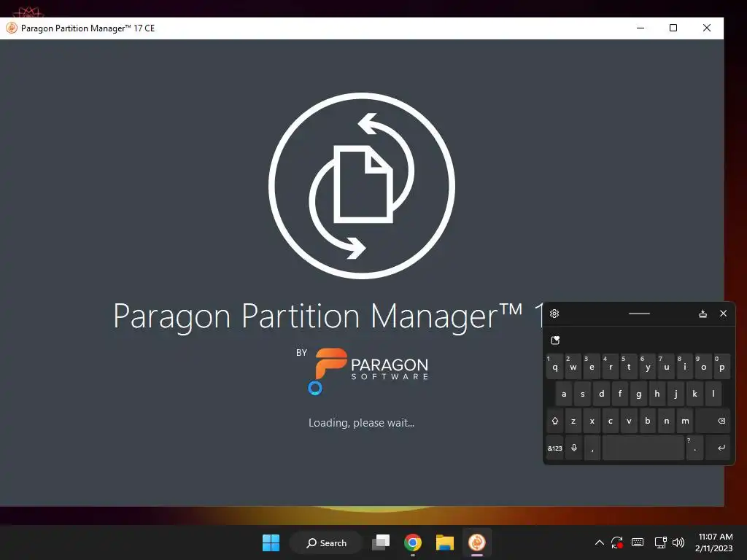Click the keyboard dock/undock icon

(703, 314)
